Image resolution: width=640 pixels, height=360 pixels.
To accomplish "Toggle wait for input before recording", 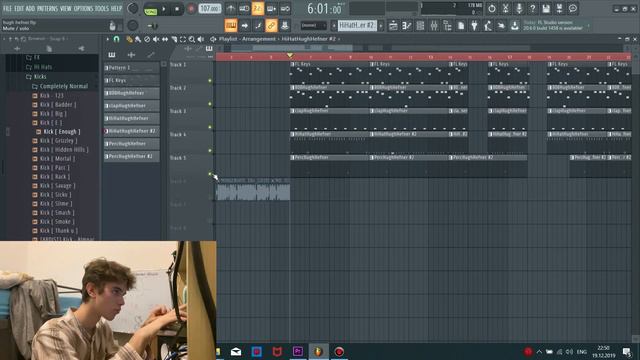I will pyautogui.click(x=244, y=9).
